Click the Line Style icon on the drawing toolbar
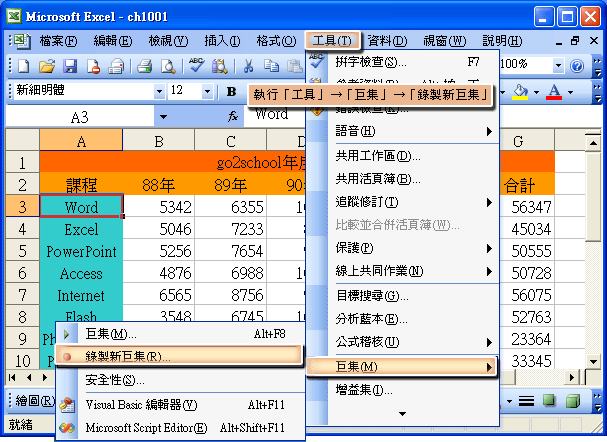Image resolution: width=607 pixels, height=442 pixels. [526, 401]
